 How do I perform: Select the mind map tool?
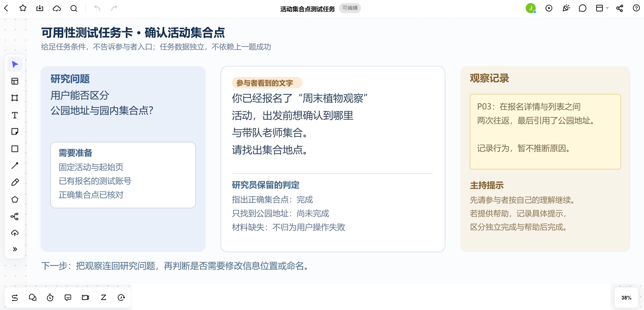pyautogui.click(x=15, y=216)
